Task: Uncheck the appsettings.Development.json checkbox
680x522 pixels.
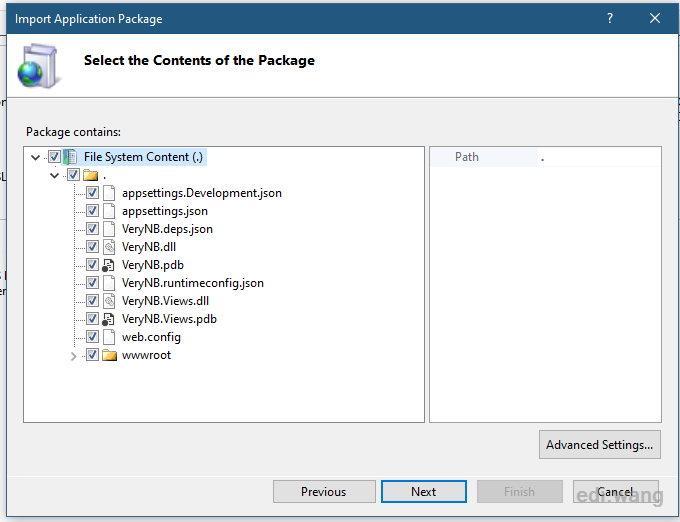Action: (92, 192)
